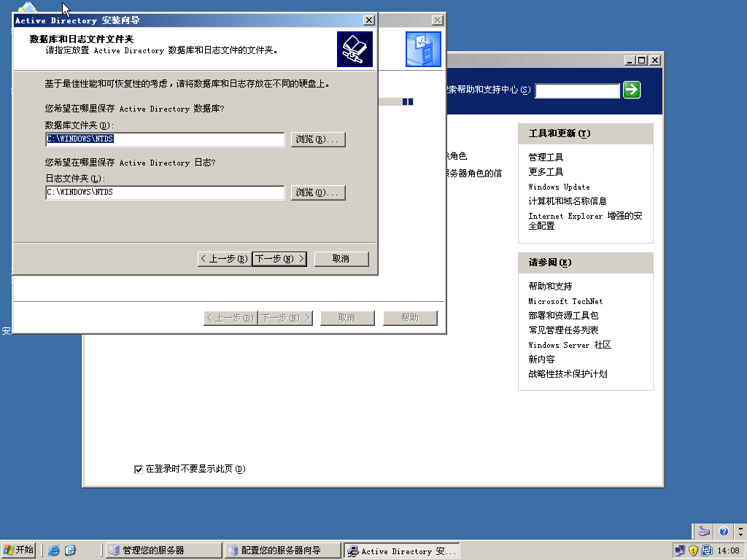This screenshot has height=560, width=747.
Task: Click the log folder path field
Action: click(x=165, y=192)
